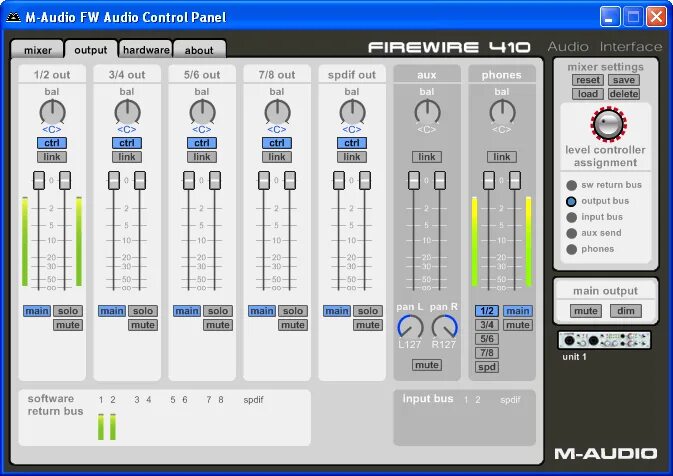
Task: Turn the 7/8 out balance knob
Action: (x=277, y=112)
